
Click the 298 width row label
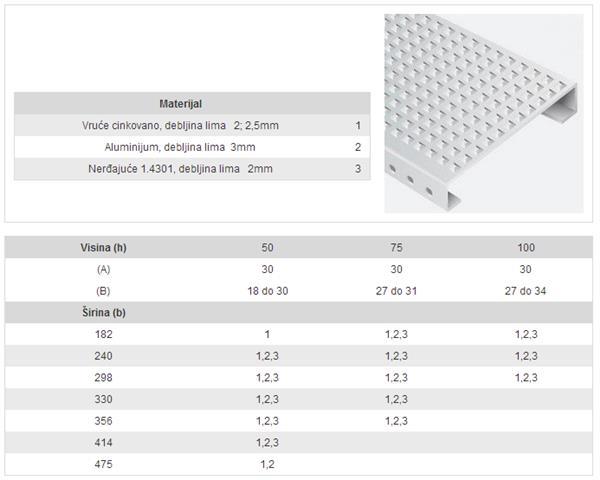coord(103,377)
